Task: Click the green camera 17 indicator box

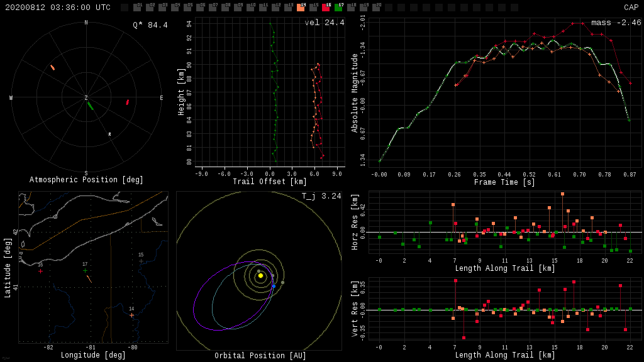Action: click(338, 8)
